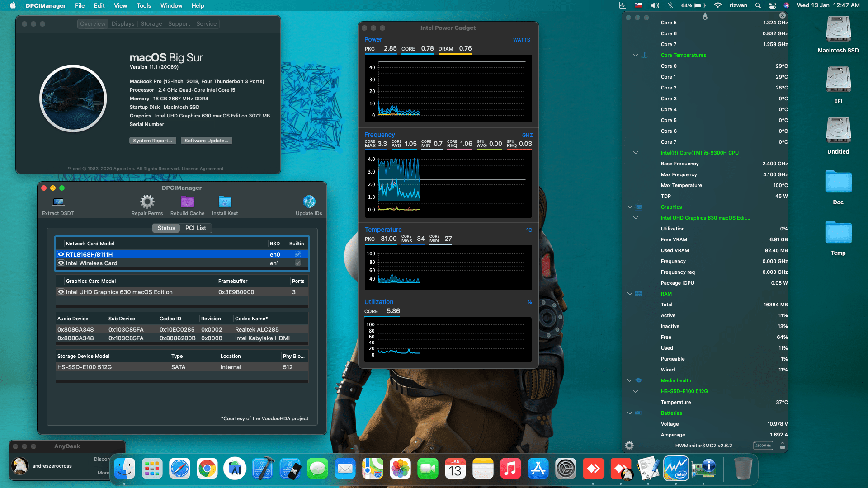This screenshot has height=488, width=868.
Task: Click the lock icon in HWMonitor footer
Action: [782, 446]
